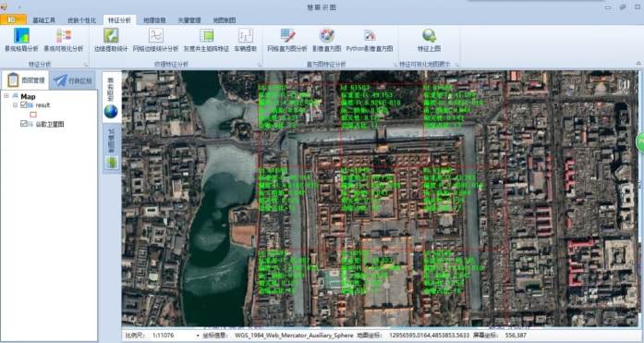Screen dimensions: 644x343
Task: Open 景观格局分析 landscape pattern analysis tool
Action: click(21, 40)
